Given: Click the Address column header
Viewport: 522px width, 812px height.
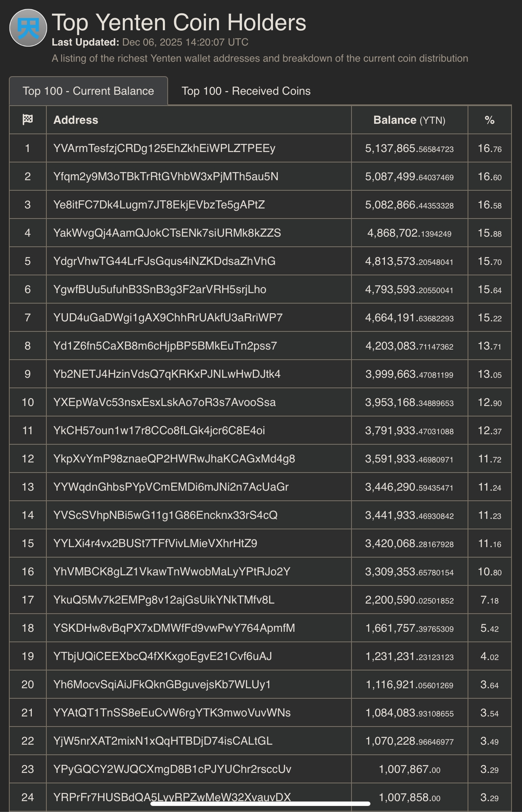Looking at the screenshot, I should click(76, 120).
